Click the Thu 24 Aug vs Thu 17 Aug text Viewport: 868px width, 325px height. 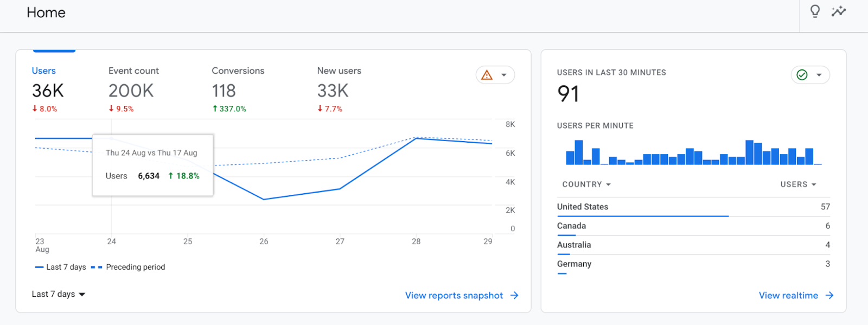pos(151,153)
